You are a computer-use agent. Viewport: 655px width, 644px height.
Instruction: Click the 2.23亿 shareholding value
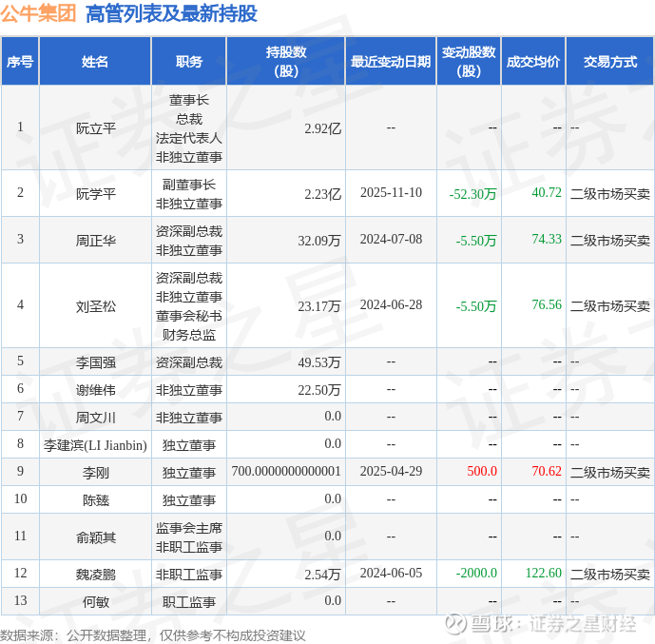click(322, 194)
